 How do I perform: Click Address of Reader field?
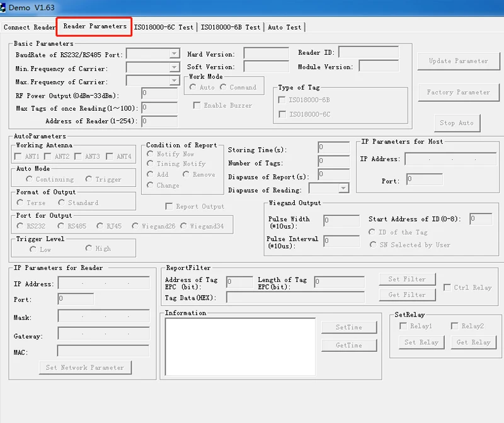pos(159,121)
